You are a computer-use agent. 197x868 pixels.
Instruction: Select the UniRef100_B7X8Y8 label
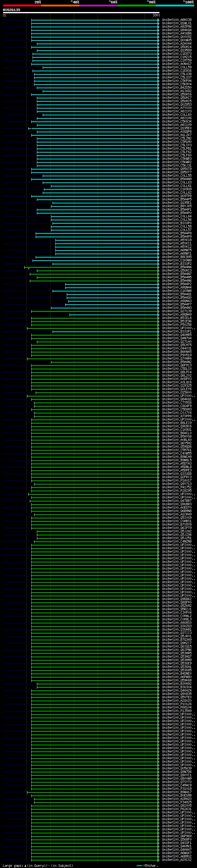tap(177, 525)
